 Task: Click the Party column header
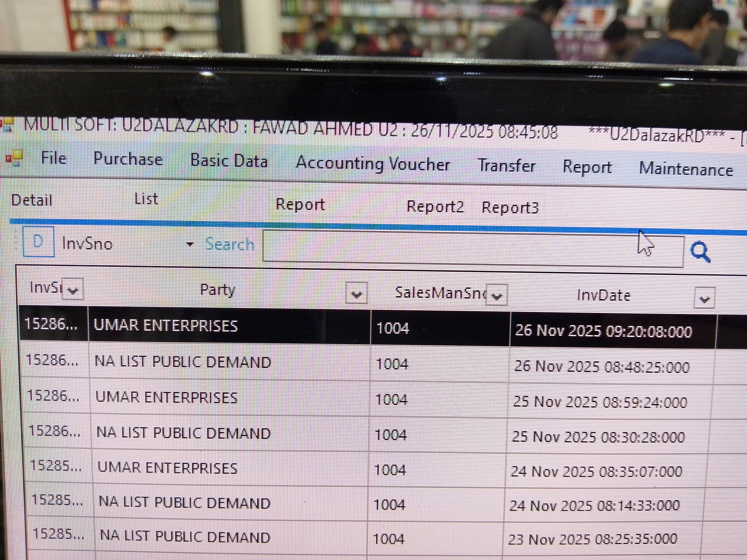pyautogui.click(x=217, y=290)
